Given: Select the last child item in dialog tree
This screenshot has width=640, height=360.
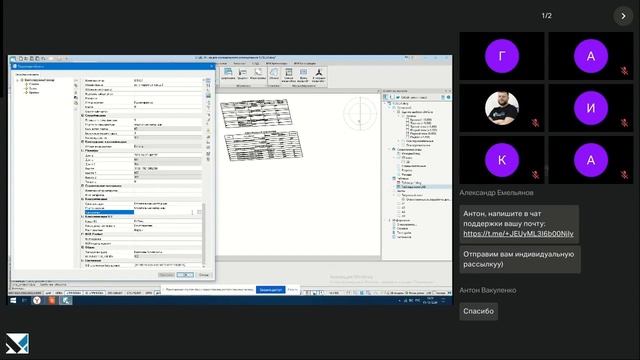Looking at the screenshot, I should (33, 93).
